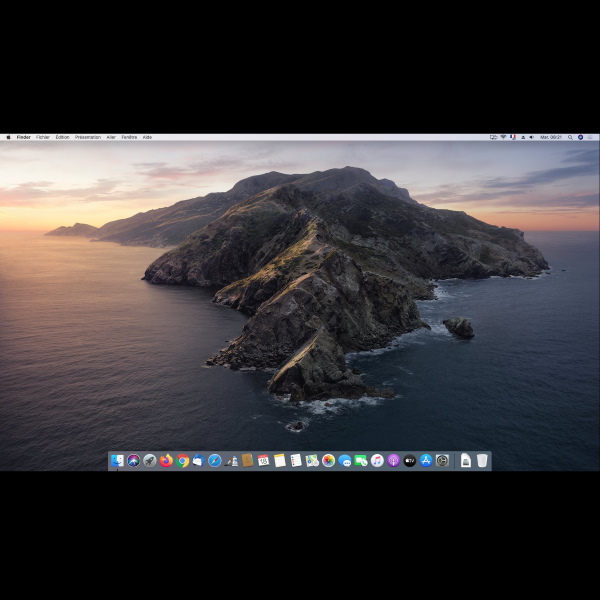Launch Firefox from the Dock
600x600 pixels.
pos(166,460)
